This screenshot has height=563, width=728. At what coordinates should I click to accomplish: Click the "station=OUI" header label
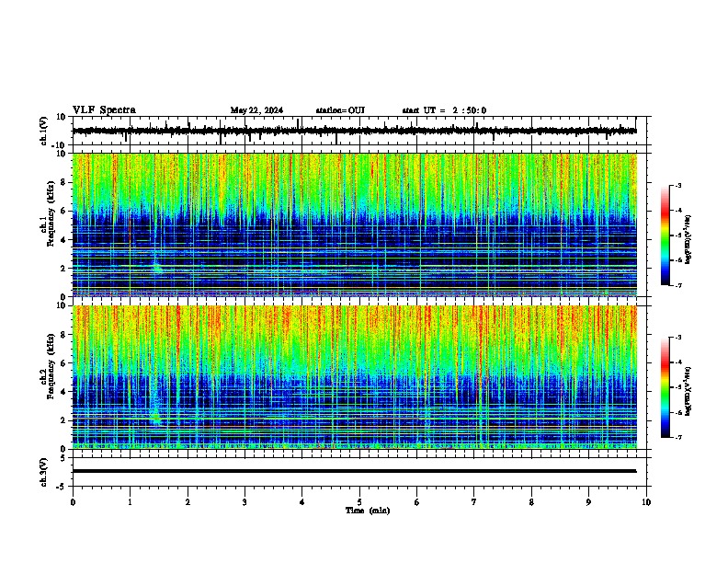pos(340,110)
